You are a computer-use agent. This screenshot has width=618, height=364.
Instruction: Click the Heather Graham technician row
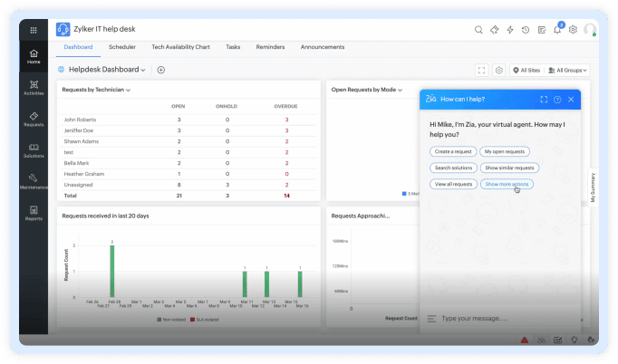[189, 174]
